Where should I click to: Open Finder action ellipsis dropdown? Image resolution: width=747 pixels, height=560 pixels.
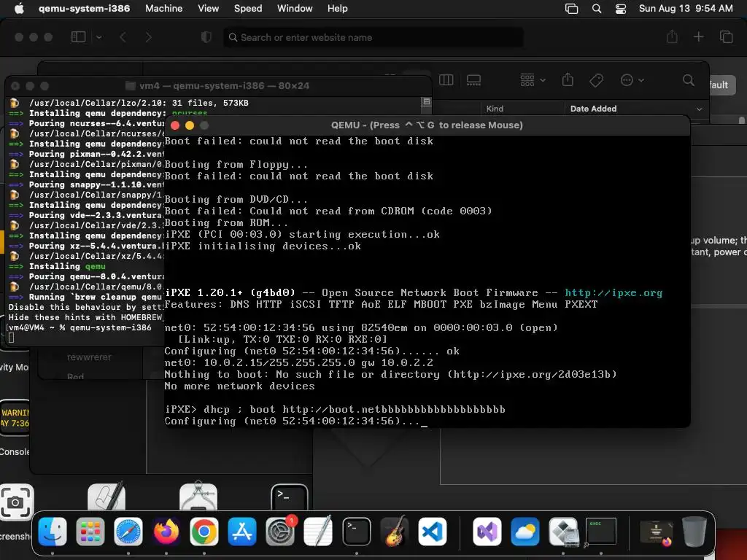click(x=632, y=80)
